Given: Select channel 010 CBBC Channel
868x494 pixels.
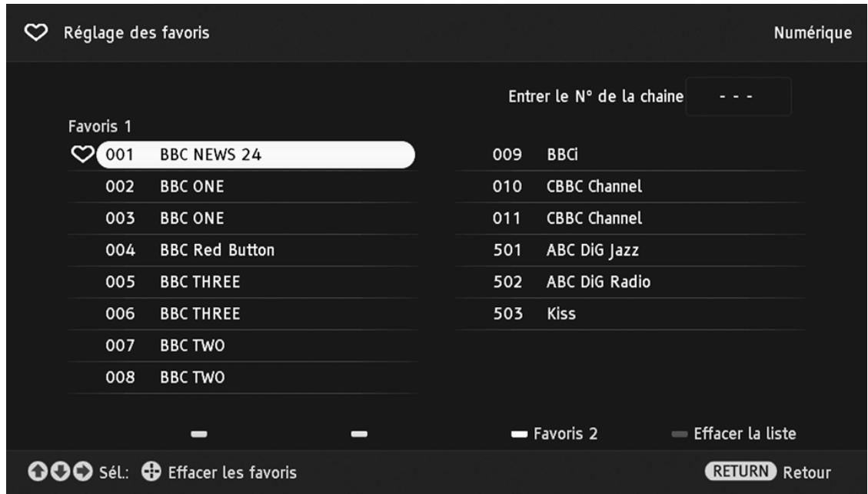Looking at the screenshot, I should pos(630,187).
